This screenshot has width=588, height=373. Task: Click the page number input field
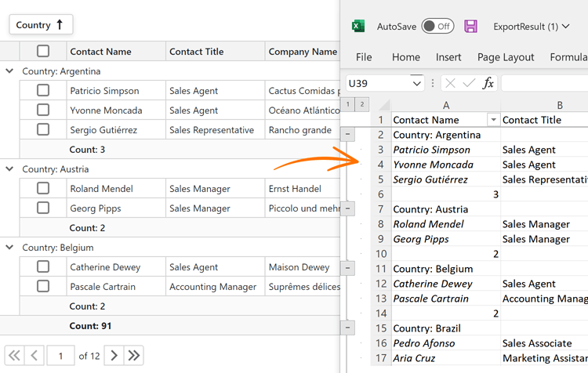coord(60,356)
